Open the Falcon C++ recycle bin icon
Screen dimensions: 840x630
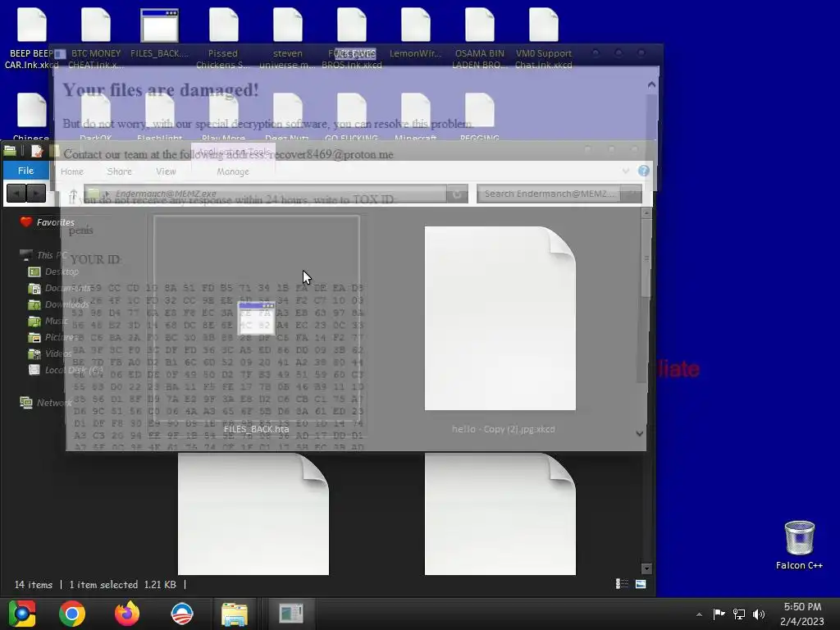(x=799, y=546)
